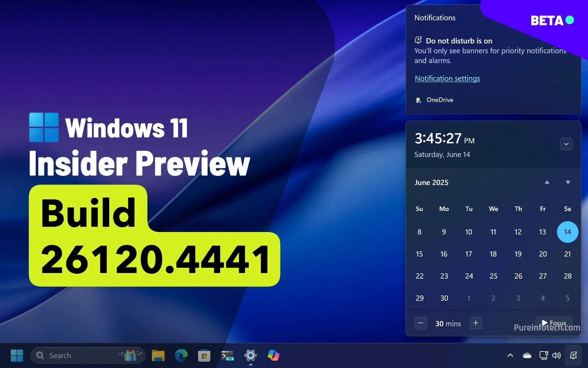Screen dimensions: 588x368
Task: Open Terminal Preview from the taskbar
Action: click(x=227, y=355)
